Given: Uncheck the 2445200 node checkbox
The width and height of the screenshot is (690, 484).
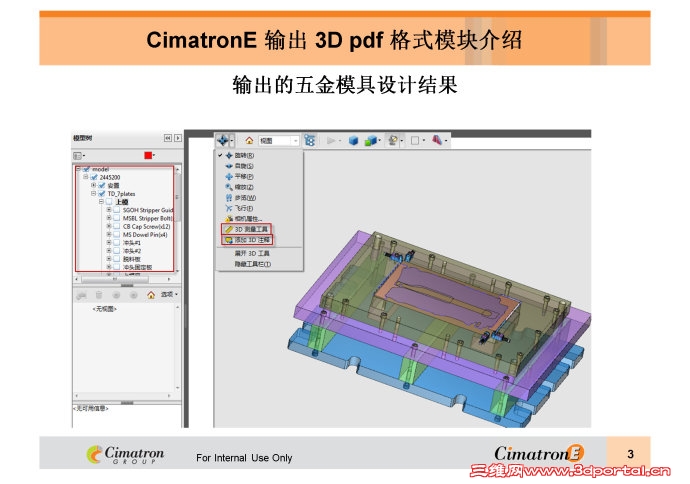Looking at the screenshot, I should 94,177.
